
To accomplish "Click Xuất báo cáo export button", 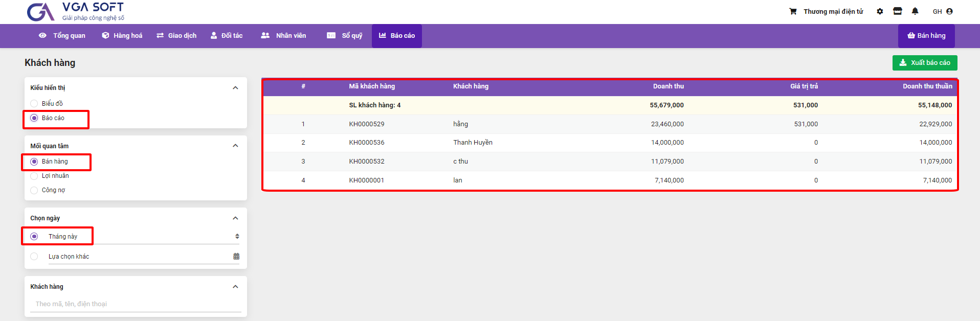I will pos(925,63).
